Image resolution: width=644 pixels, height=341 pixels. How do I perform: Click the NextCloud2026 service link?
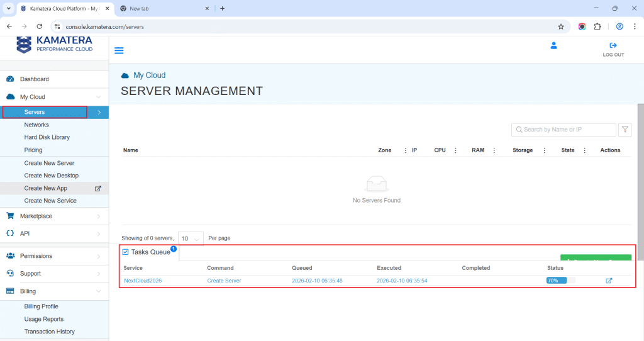[x=143, y=281]
